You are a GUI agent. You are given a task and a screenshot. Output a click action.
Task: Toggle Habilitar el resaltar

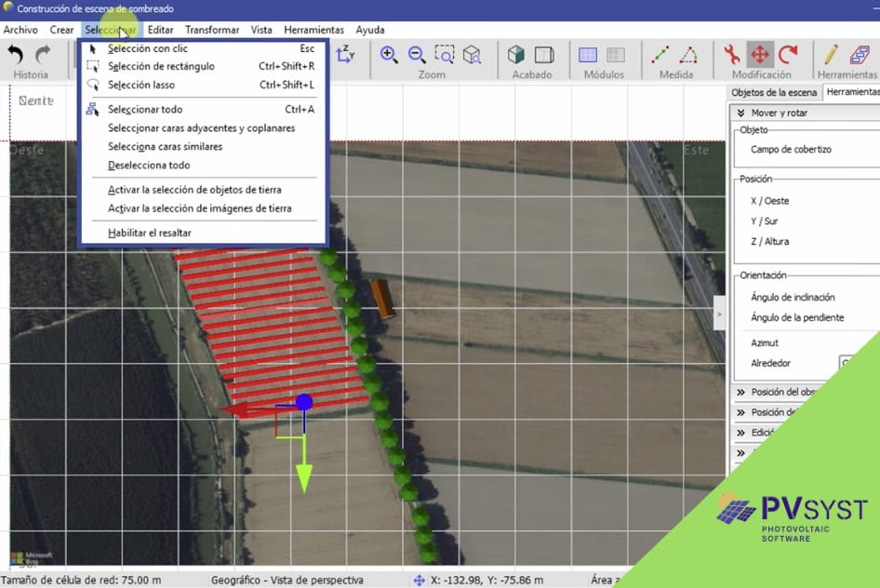click(203, 233)
